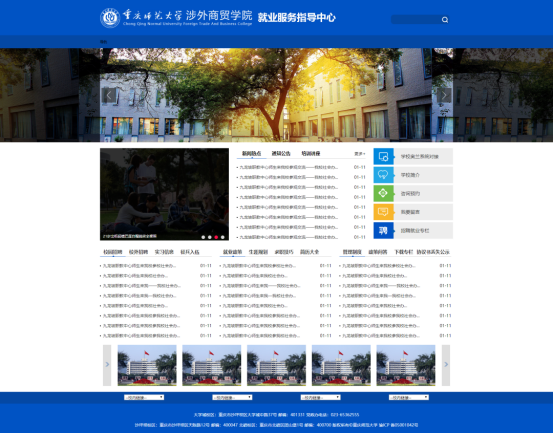Open the last footer links dropdown
553x434 pixels.
point(409,397)
